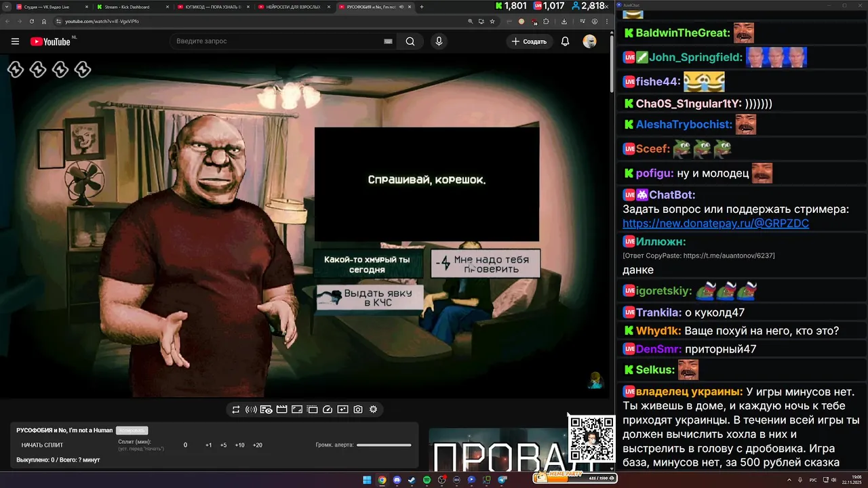
Task: Open Spotify from the taskbar
Action: click(x=427, y=480)
